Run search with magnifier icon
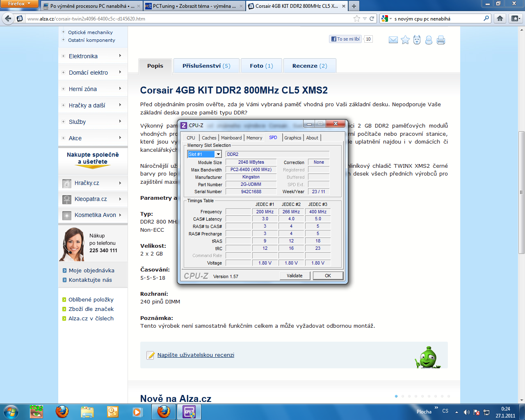The height and width of the screenshot is (420, 525). (x=486, y=18)
